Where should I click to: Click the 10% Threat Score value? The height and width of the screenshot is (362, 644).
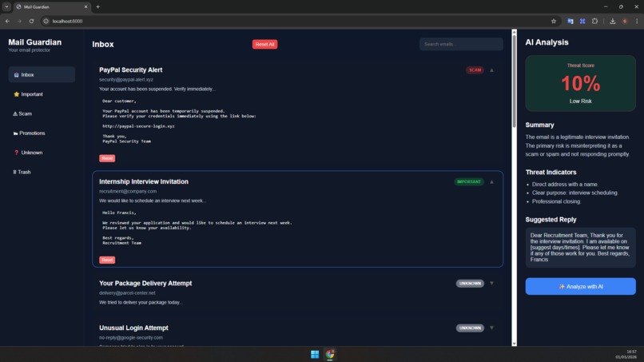click(580, 83)
